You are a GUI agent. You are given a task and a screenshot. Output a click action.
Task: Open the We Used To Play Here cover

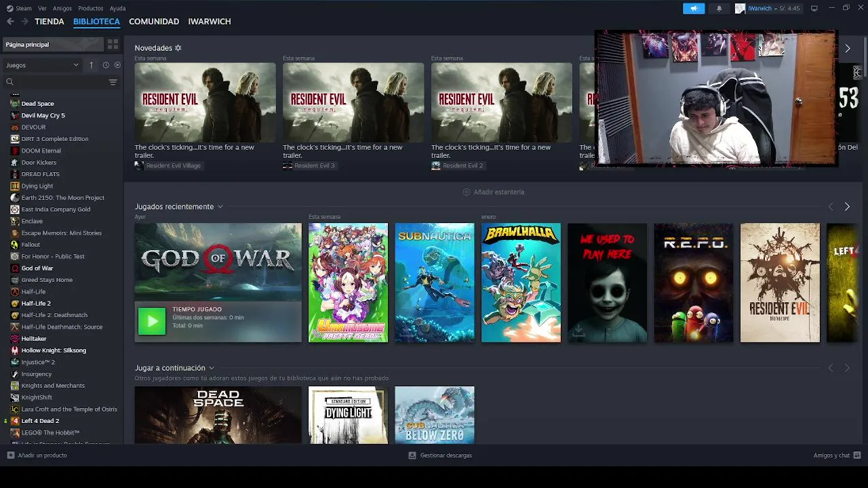coord(607,283)
